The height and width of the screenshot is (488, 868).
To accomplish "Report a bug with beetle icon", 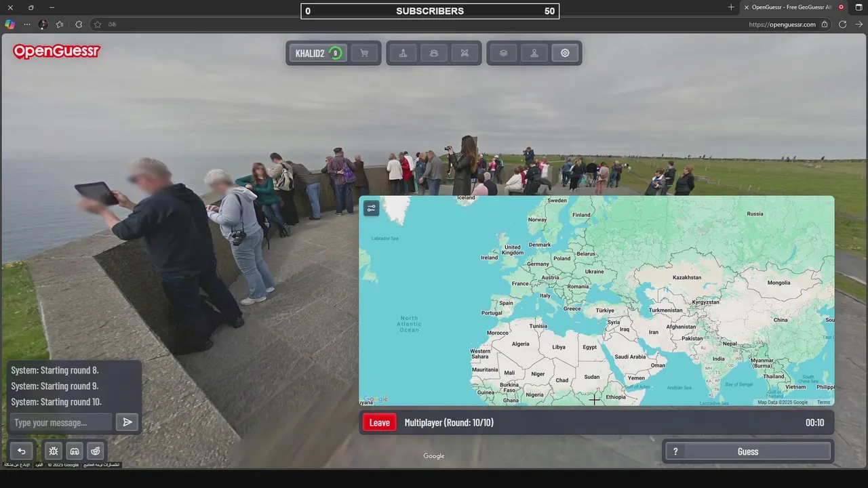I will (54, 451).
